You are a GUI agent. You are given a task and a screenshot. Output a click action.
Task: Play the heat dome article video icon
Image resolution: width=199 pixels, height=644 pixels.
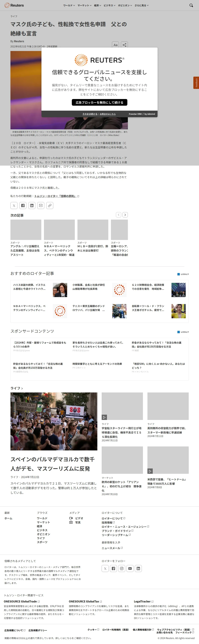pyautogui.click(x=150, y=471)
